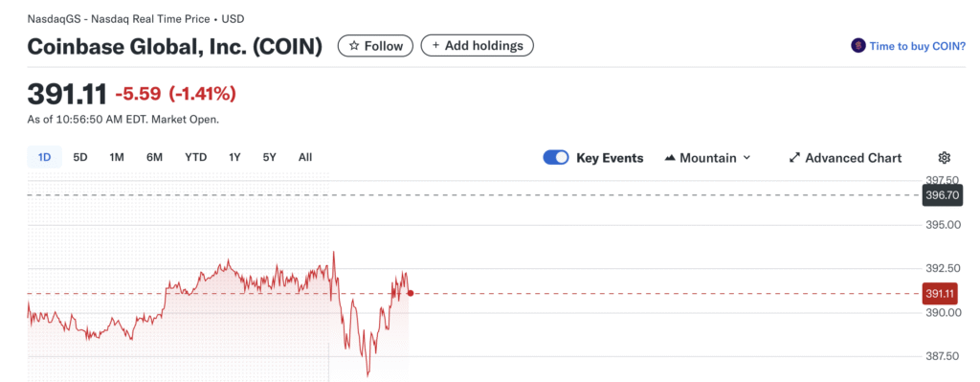Toggle the Key Events switch
The width and height of the screenshot is (980, 382).
(x=556, y=158)
